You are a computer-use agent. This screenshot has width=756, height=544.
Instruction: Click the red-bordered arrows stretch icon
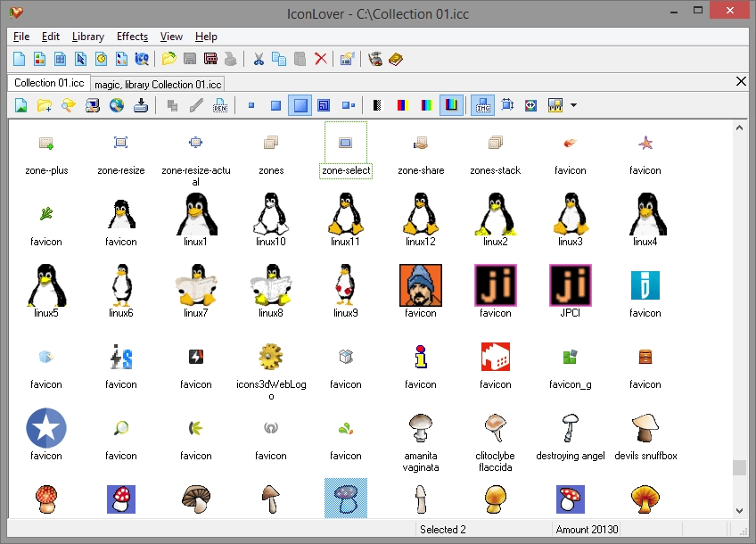(x=530, y=105)
